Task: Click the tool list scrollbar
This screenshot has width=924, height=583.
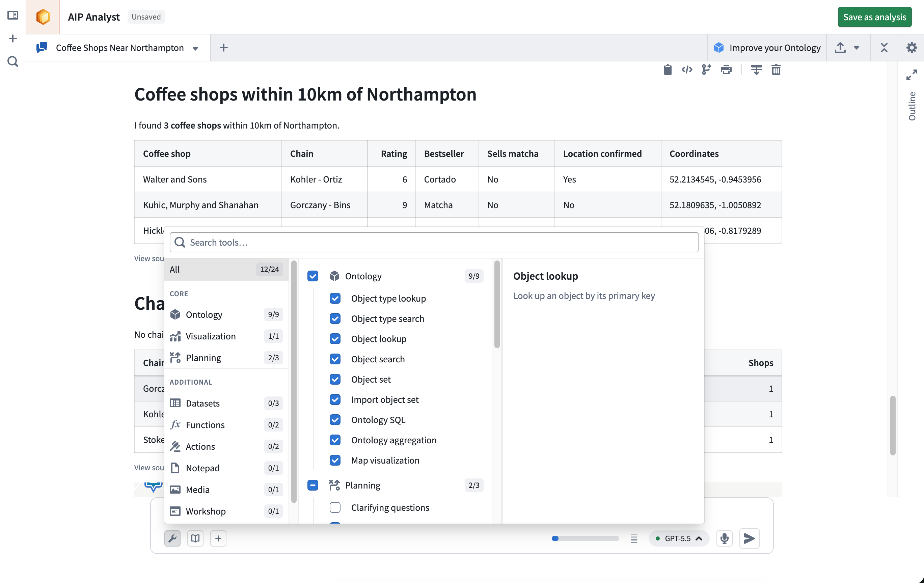Action: pos(497,304)
